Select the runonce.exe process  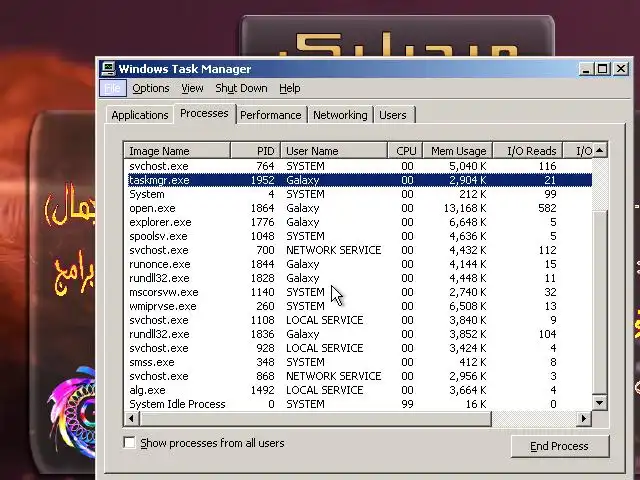point(360,264)
